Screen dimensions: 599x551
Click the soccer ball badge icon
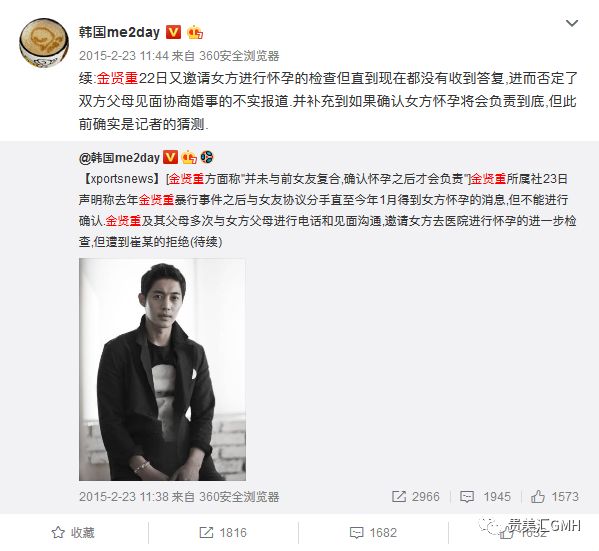click(207, 157)
